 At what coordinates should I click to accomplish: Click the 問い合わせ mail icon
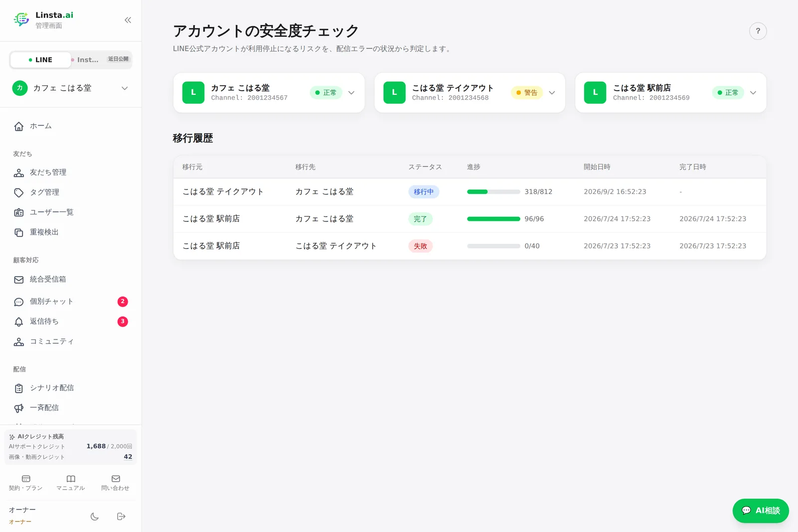116,479
